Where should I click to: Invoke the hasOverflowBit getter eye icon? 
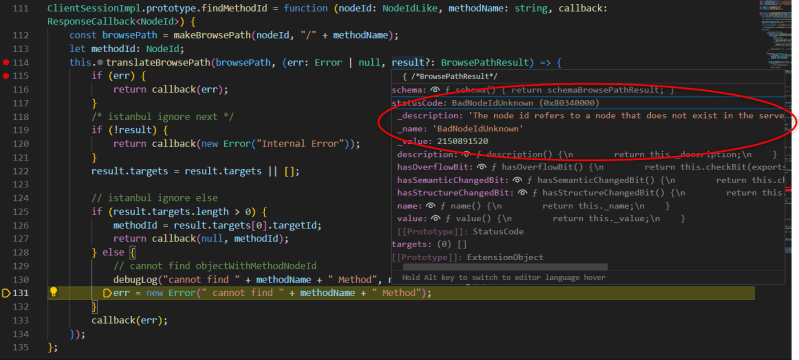(x=481, y=167)
